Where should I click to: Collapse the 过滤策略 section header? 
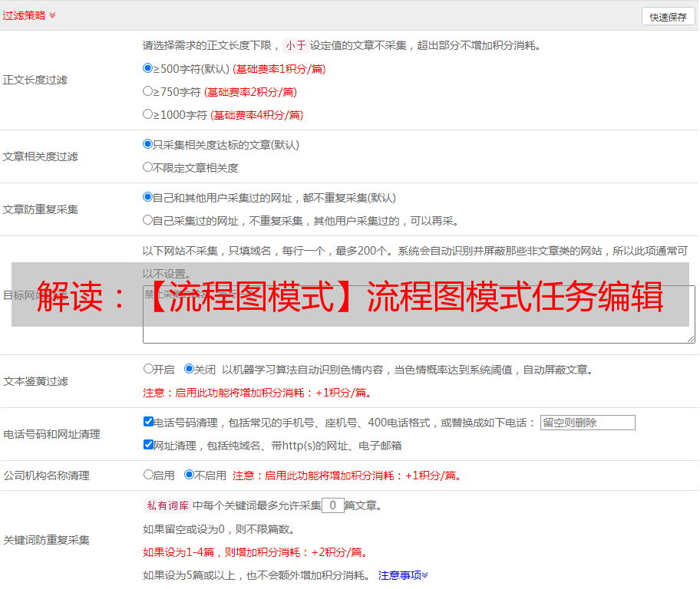click(29, 15)
